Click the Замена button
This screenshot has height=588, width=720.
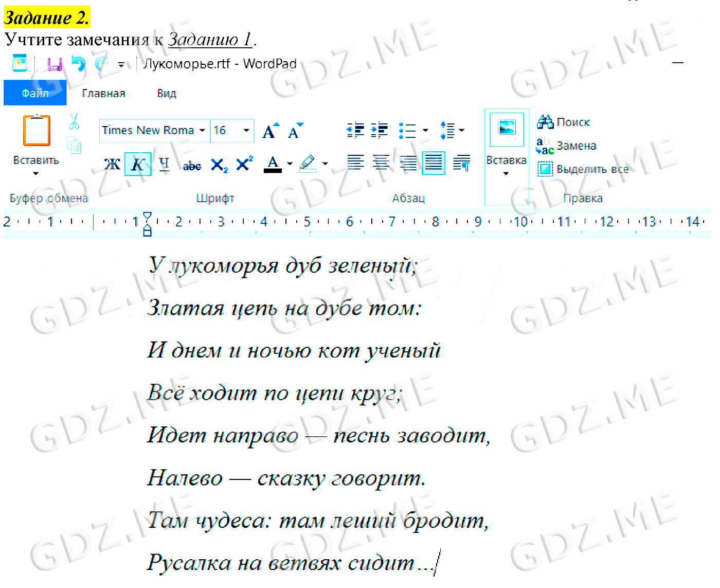click(566, 146)
